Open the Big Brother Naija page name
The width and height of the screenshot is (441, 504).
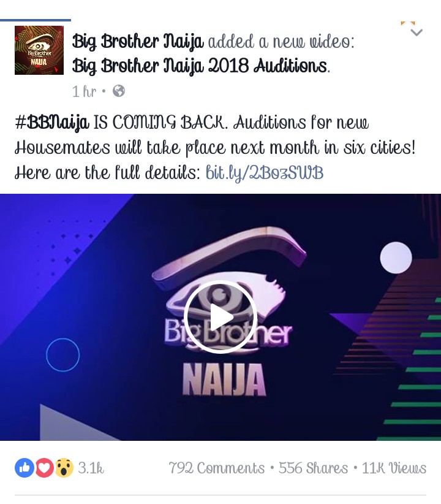click(138, 42)
